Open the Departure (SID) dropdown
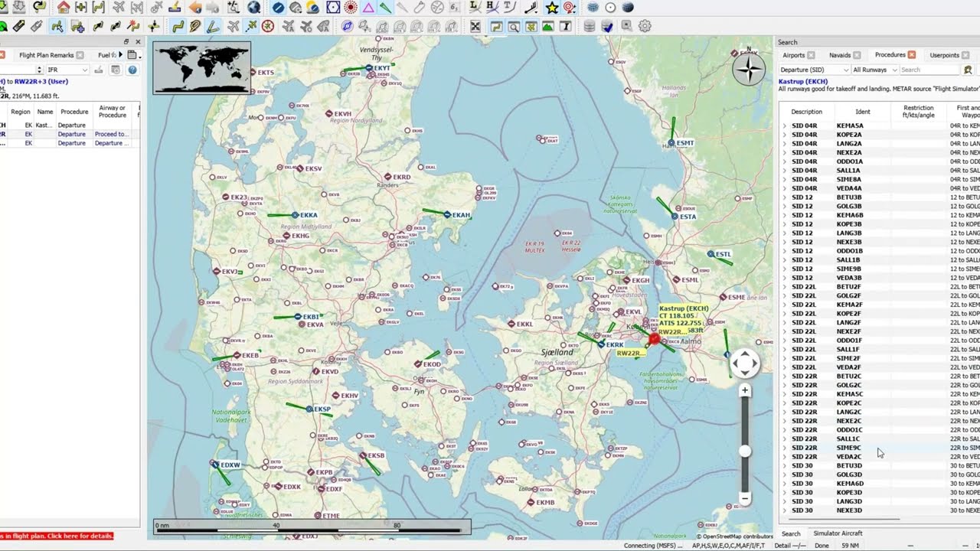Screen dimensions: 980x551 click(x=814, y=70)
